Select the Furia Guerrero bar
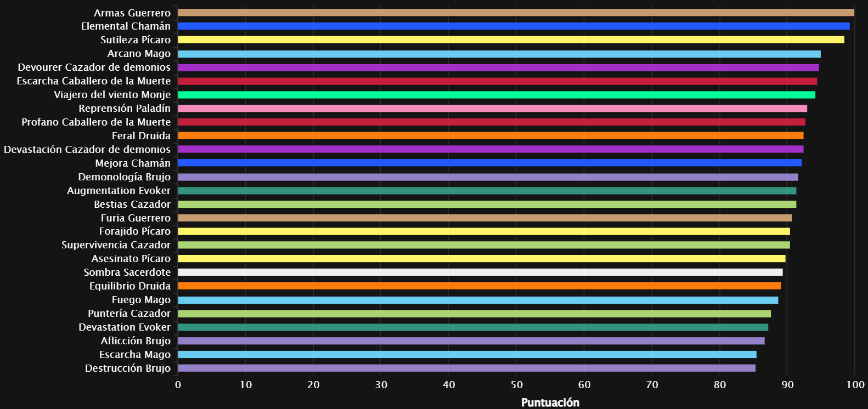 484,218
